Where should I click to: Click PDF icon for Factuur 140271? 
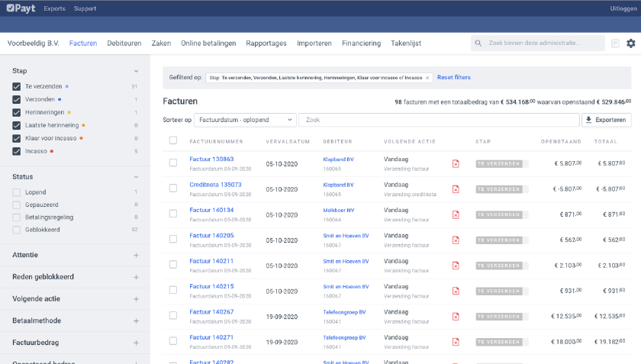coord(456,342)
